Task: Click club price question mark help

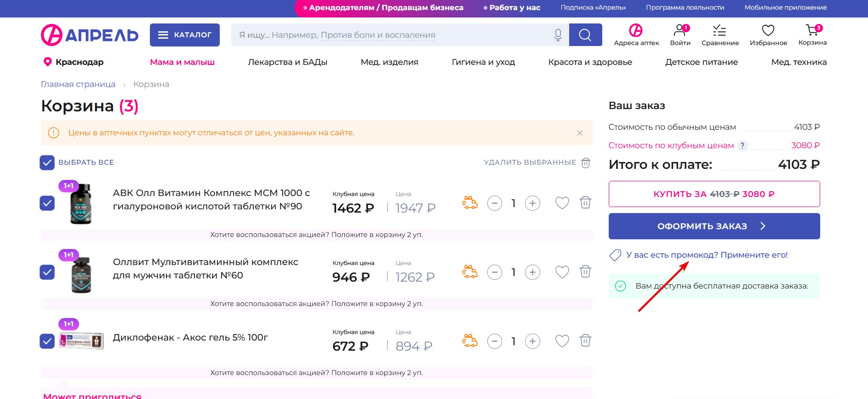Action: tap(742, 145)
